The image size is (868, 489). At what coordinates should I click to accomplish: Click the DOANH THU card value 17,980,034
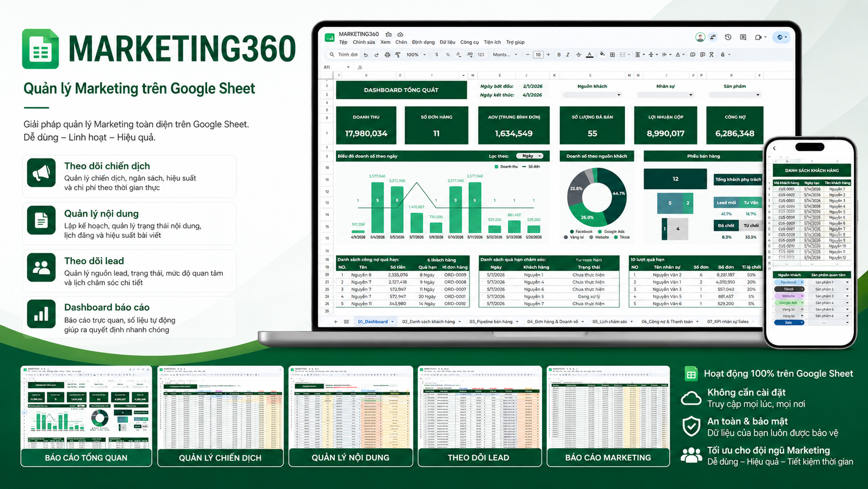pos(366,134)
